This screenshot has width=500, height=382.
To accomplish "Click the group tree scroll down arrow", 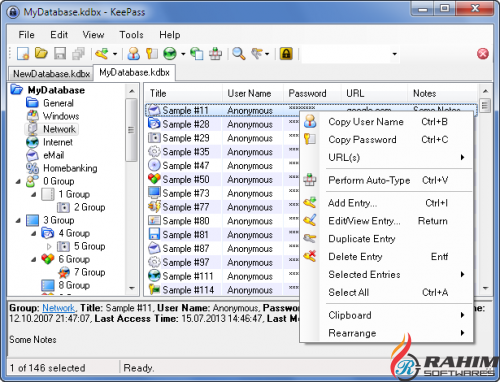I will tap(132, 288).
